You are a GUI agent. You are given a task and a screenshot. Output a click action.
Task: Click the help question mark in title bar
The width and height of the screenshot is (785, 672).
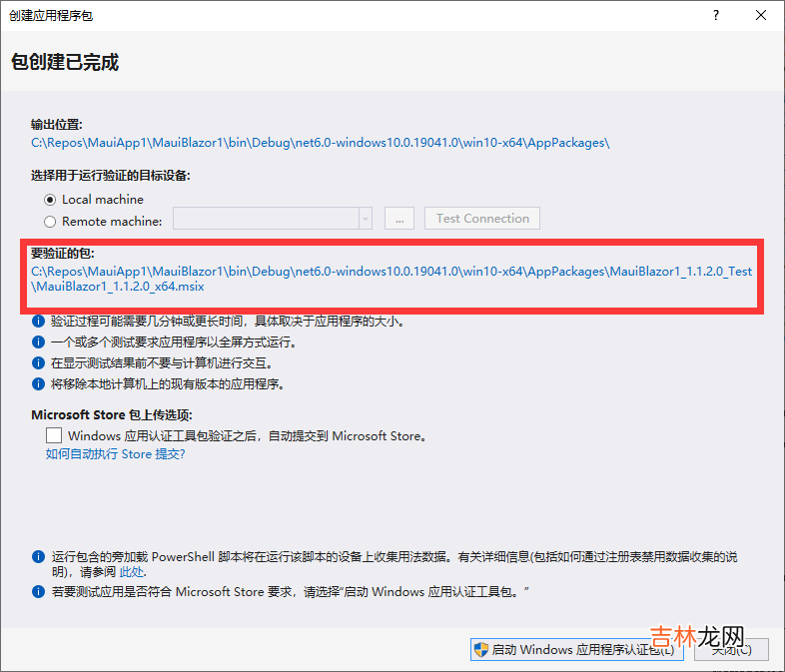(715, 16)
